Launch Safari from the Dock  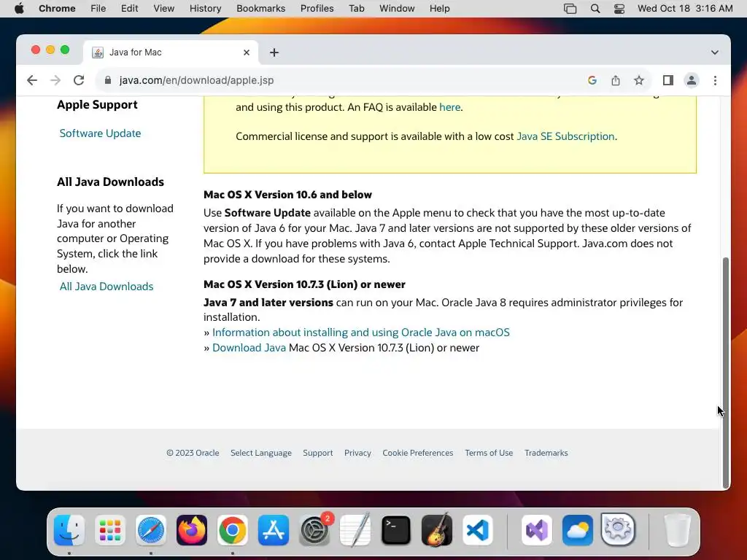[151, 530]
